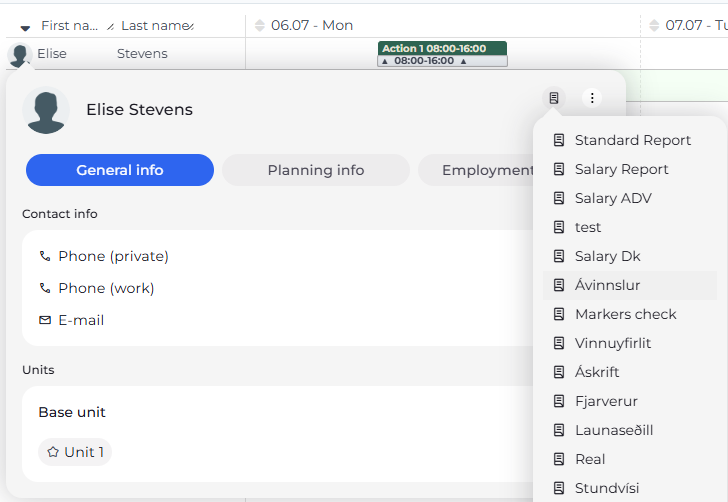Click the Salary Report document icon

pos(559,169)
